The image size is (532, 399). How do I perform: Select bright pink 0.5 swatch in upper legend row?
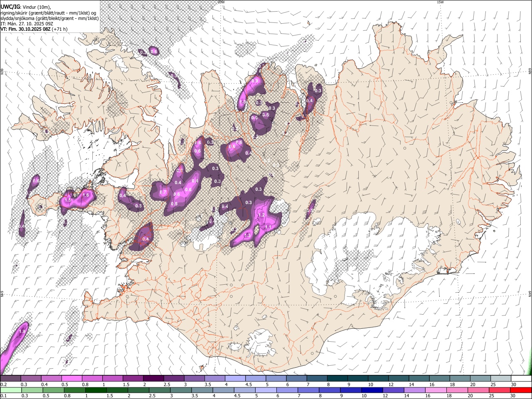(x=71, y=379)
